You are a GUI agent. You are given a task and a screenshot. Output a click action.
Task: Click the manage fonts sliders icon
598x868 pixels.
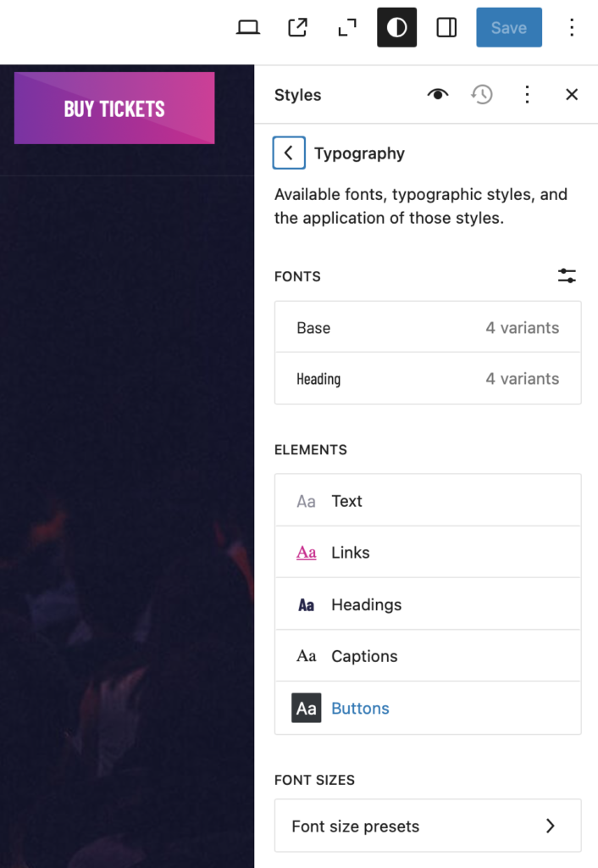pyautogui.click(x=567, y=275)
